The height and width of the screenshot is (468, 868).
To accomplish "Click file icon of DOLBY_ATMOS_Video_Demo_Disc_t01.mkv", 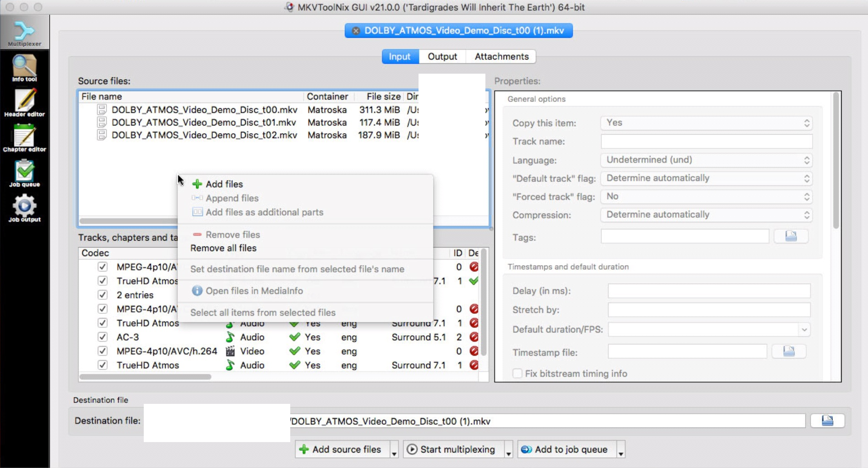I will pos(101,122).
